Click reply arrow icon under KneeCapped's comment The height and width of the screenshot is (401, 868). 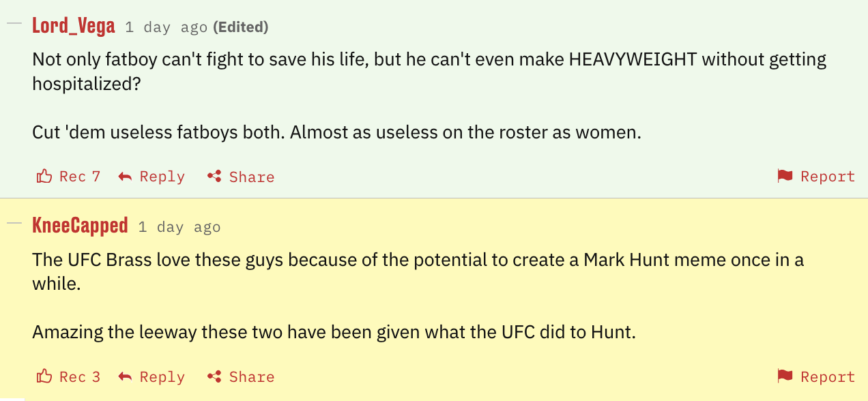click(x=125, y=376)
